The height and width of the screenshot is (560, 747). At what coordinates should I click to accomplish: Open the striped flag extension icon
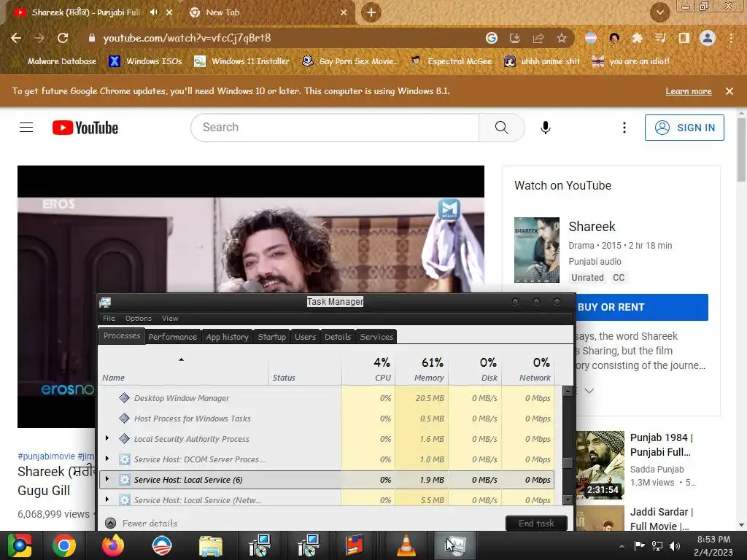coord(591,38)
